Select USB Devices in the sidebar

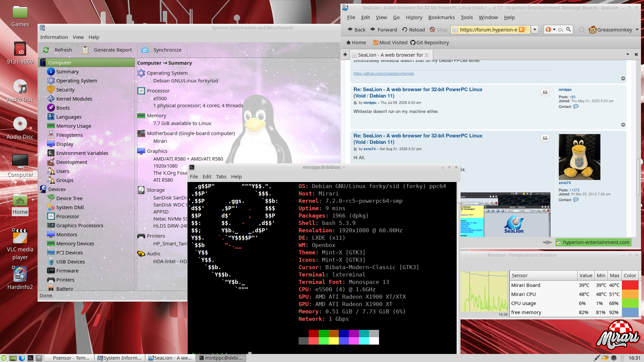pos(70,262)
